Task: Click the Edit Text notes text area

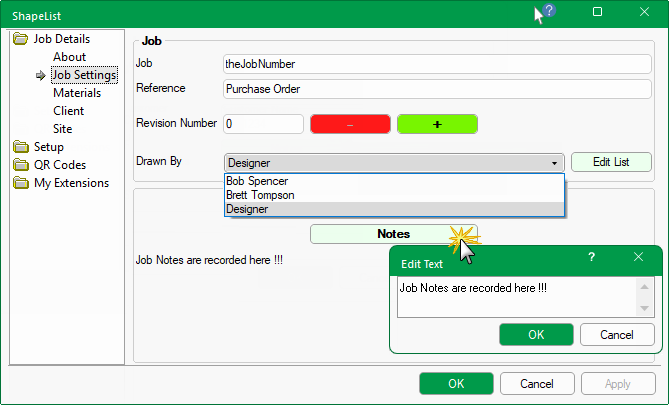Action: pyautogui.click(x=517, y=297)
